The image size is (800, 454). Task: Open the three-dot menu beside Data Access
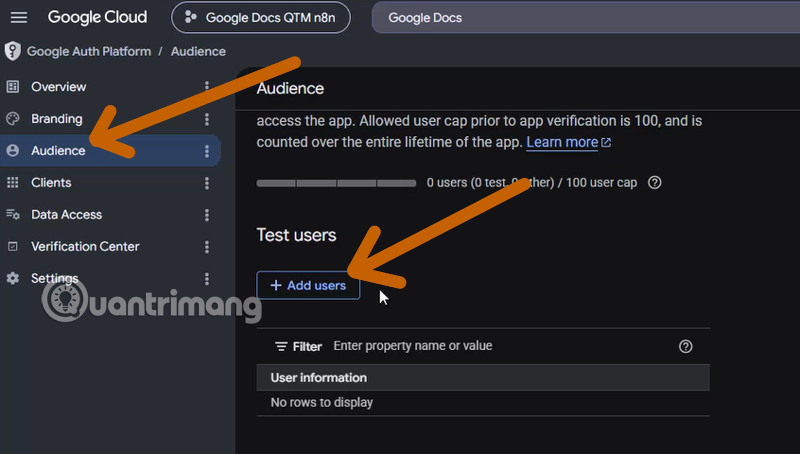pyautogui.click(x=207, y=214)
